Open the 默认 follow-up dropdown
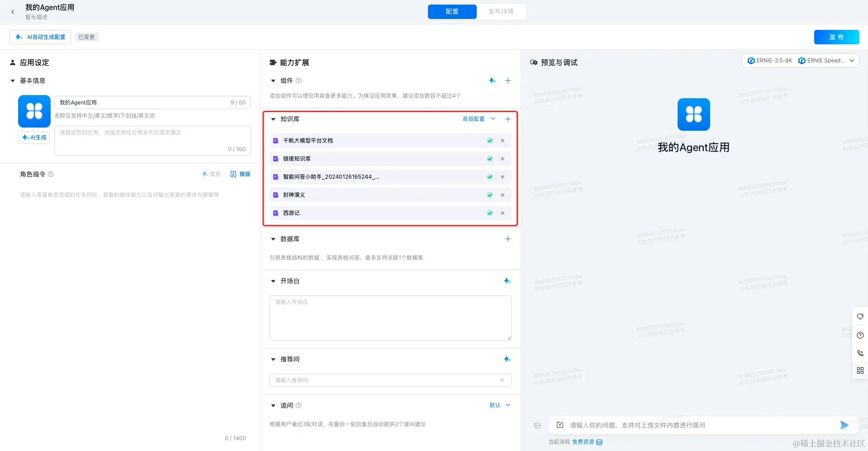The image size is (868, 451). (x=500, y=405)
